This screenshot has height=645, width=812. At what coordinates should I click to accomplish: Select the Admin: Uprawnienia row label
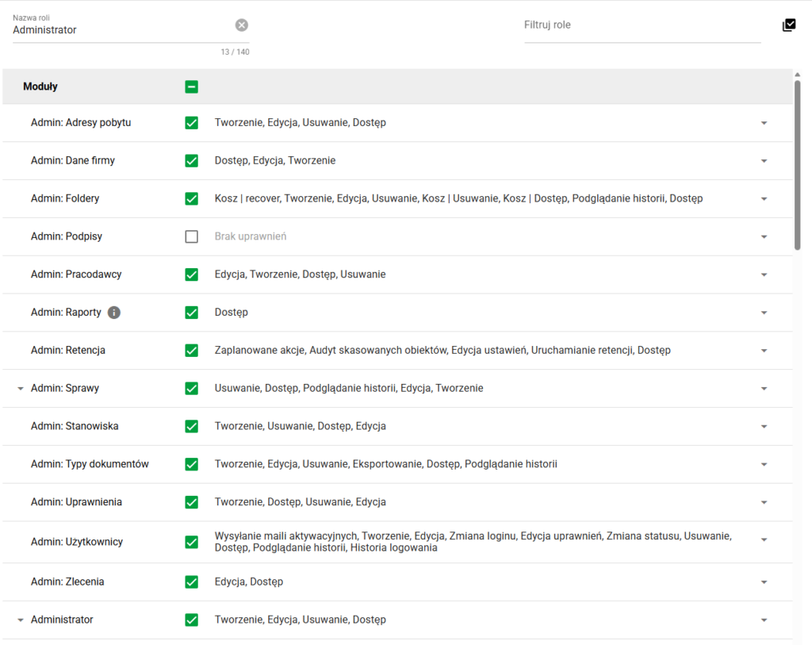click(x=76, y=502)
